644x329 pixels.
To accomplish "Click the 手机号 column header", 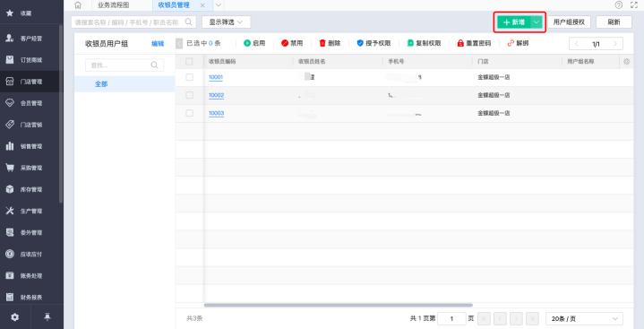I will click(x=396, y=61).
